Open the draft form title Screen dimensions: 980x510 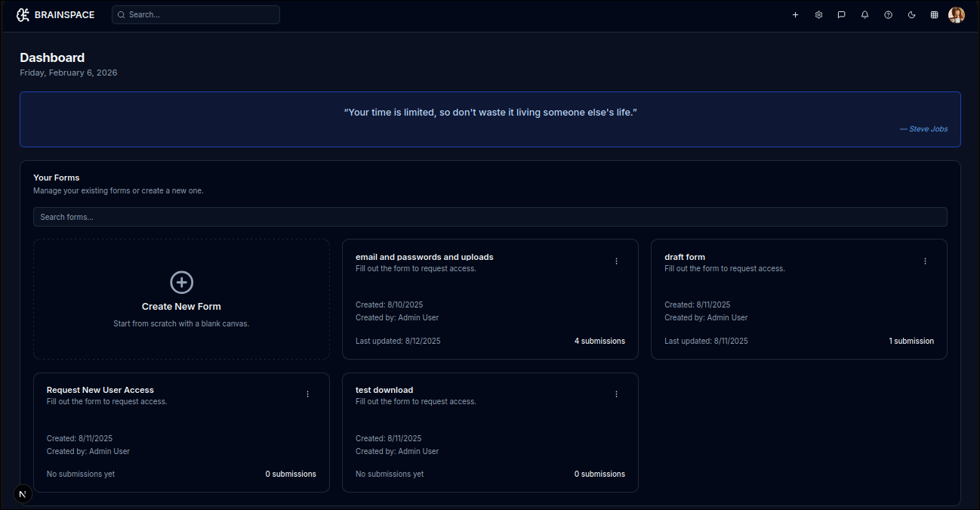tap(684, 257)
